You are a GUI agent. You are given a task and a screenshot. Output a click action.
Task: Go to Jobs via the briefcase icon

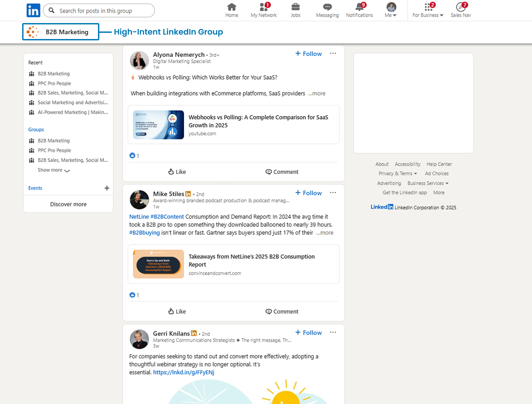pos(295,10)
